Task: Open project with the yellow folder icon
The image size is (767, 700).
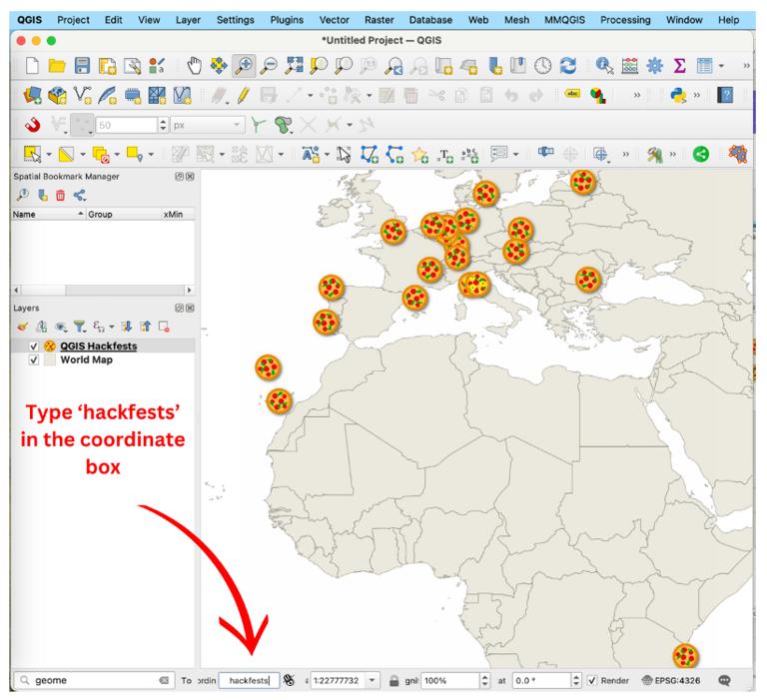Action: tap(57, 65)
